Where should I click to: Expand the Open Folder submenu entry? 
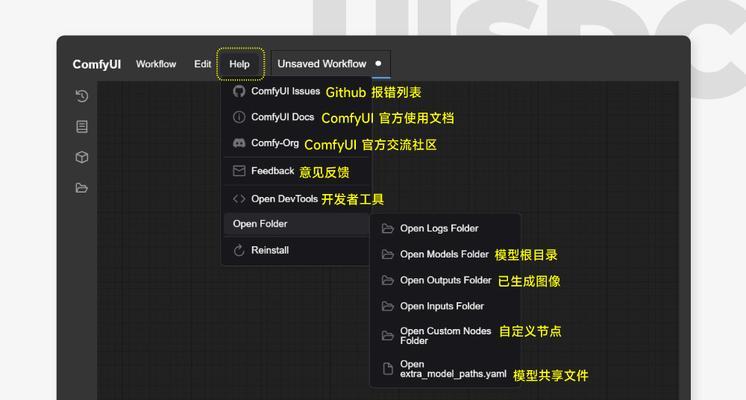[297, 224]
